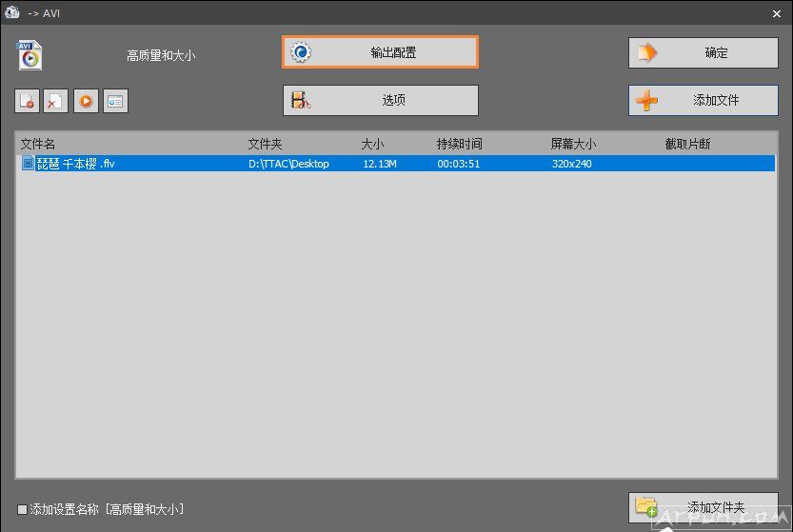The height and width of the screenshot is (532, 793).
Task: Sort by the 文件名 column header
Action: [38, 144]
